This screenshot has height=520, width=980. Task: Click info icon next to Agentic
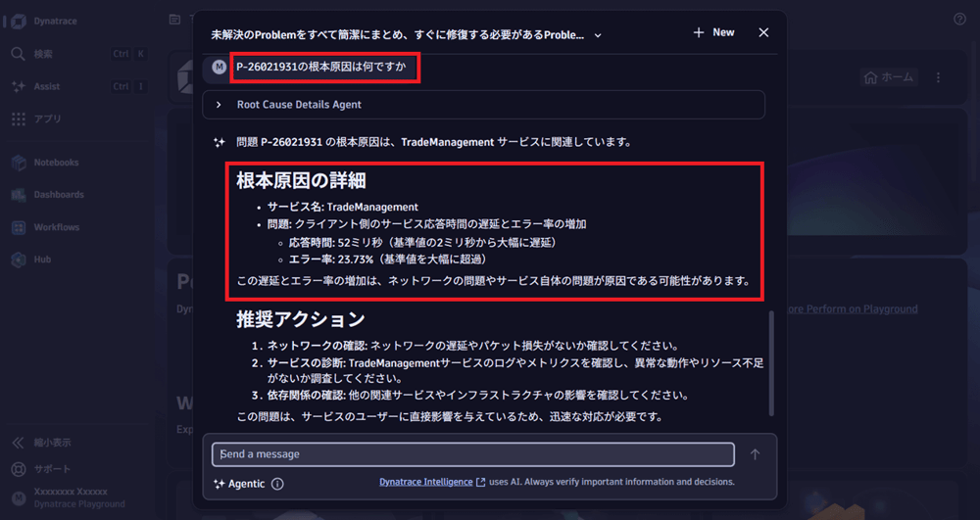click(x=277, y=484)
